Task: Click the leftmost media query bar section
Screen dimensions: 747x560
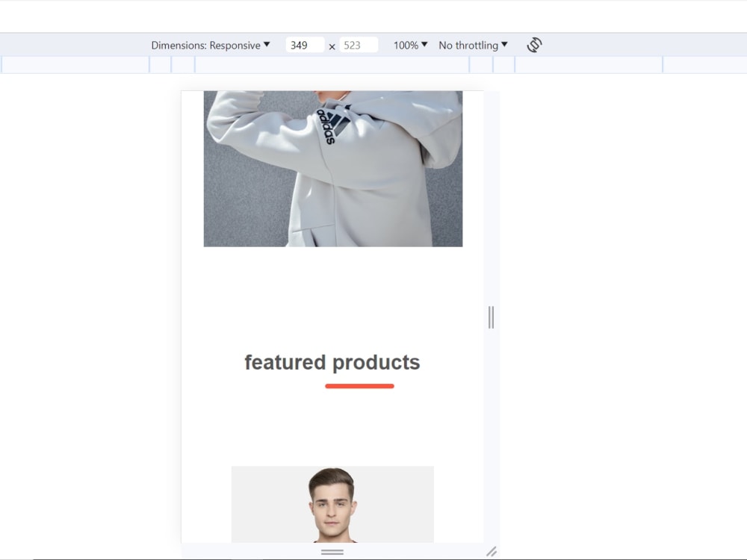Action: pyautogui.click(x=75, y=65)
